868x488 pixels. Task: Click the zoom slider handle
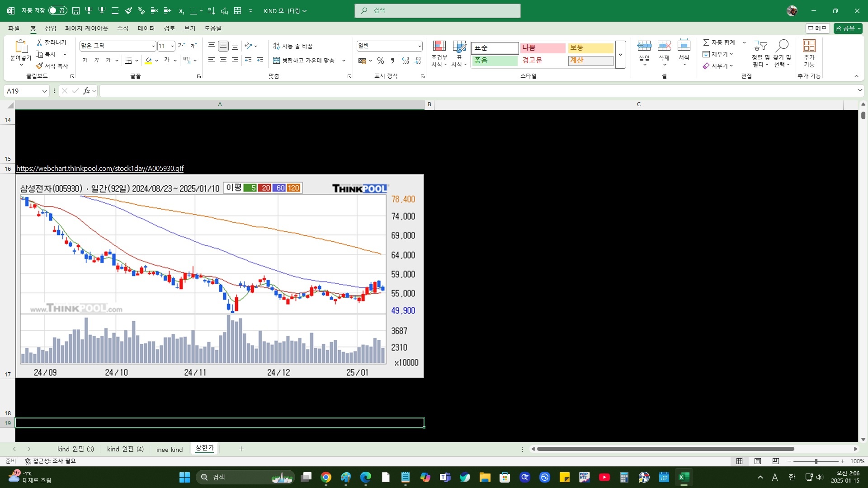tap(816, 461)
